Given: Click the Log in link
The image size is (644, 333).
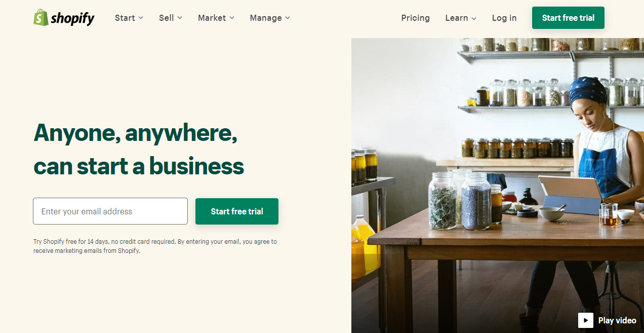Looking at the screenshot, I should tap(504, 18).
